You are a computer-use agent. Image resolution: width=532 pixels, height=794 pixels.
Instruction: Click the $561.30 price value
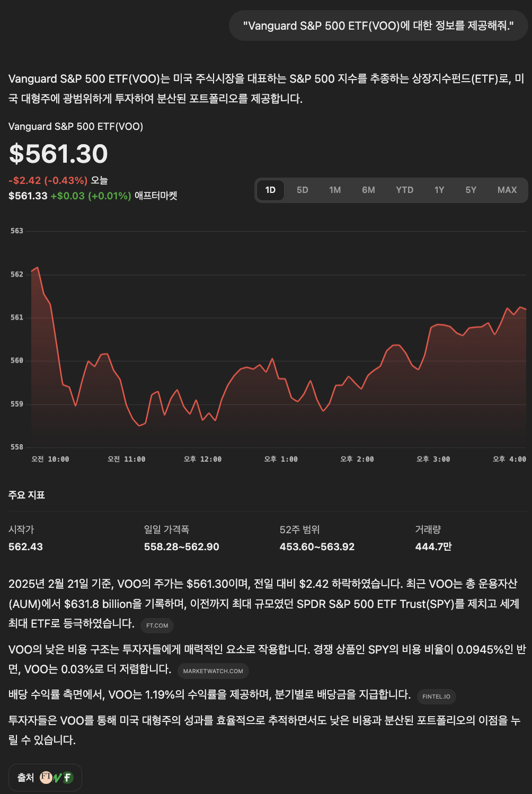(58, 154)
